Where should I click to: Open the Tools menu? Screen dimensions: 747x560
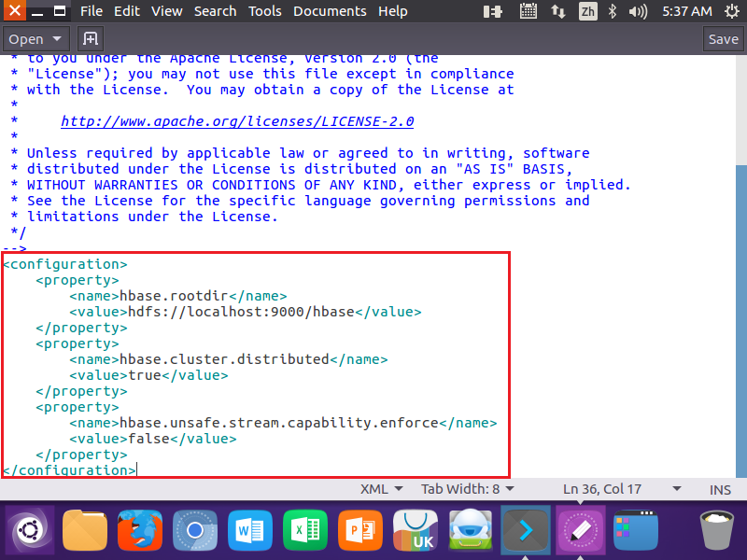point(265,11)
